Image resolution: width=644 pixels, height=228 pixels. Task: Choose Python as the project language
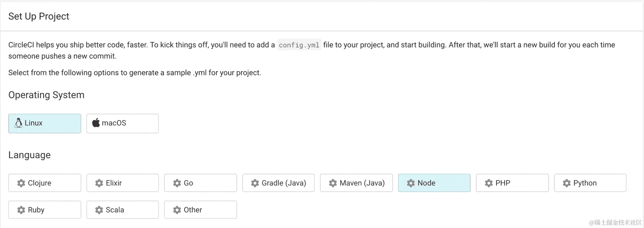tap(590, 183)
